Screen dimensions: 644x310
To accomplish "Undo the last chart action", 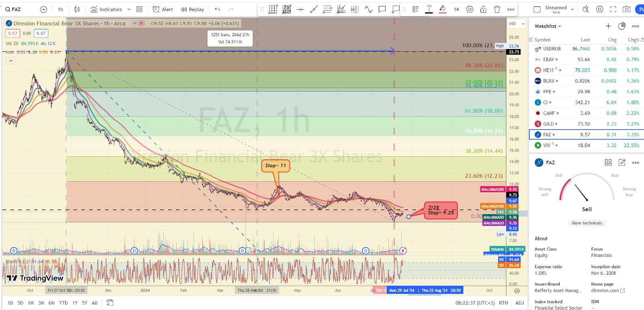I will tap(217, 9).
